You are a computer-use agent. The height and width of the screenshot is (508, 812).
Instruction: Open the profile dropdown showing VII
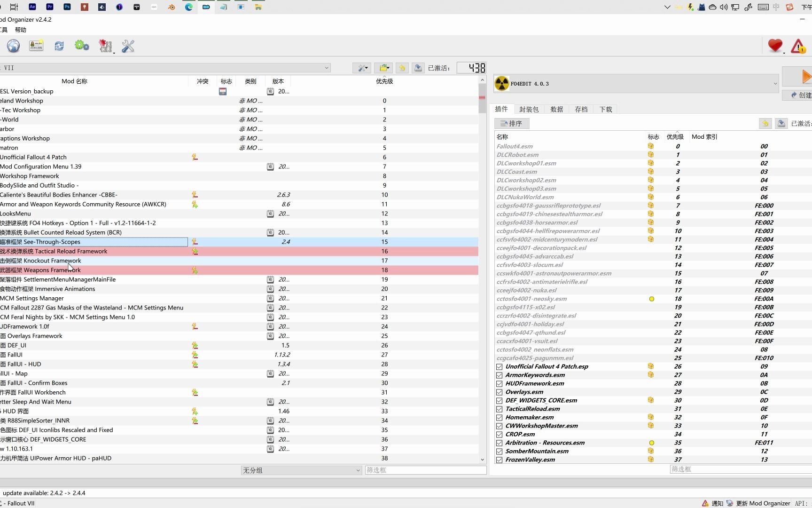(164, 68)
